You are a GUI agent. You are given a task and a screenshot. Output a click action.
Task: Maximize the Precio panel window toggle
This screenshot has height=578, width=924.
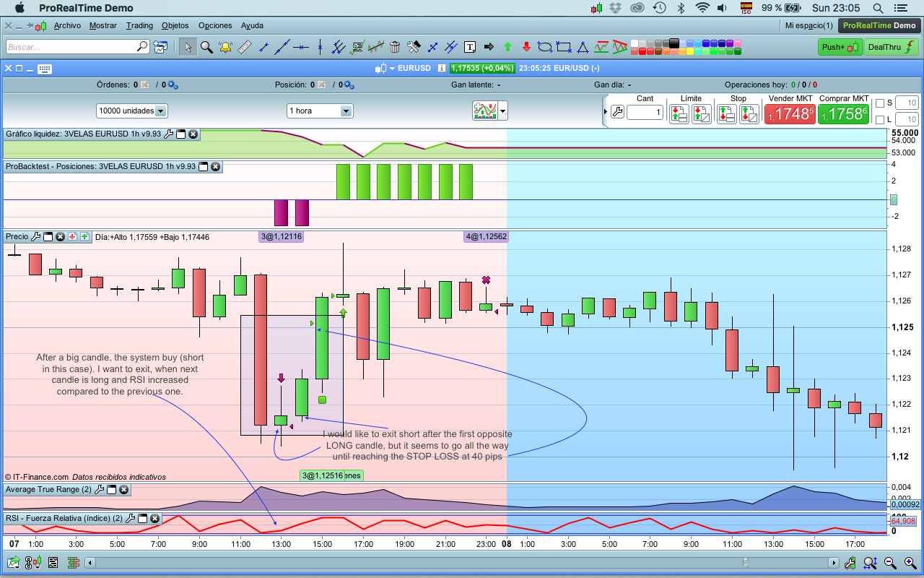coord(48,236)
